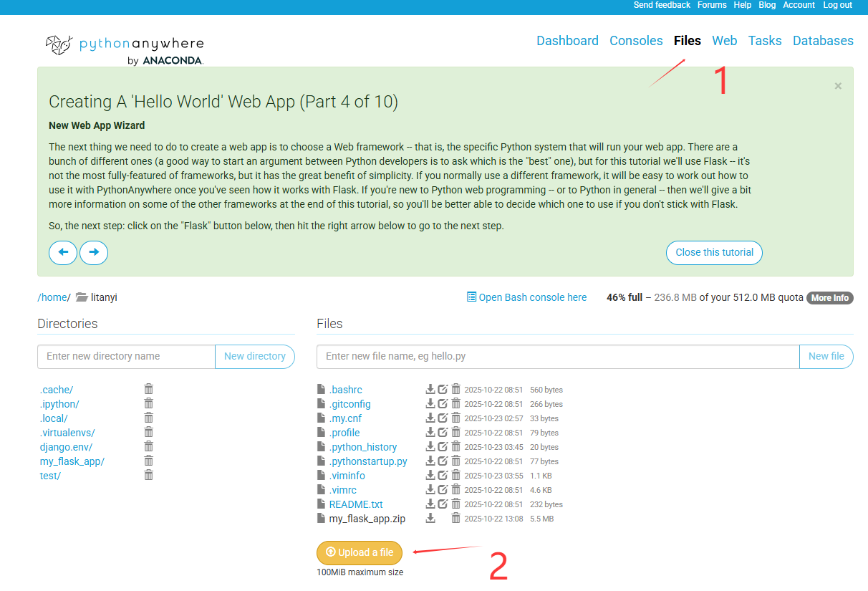Screen dimensions: 868x591
Task: Open the .vimrc file
Action: (x=342, y=490)
